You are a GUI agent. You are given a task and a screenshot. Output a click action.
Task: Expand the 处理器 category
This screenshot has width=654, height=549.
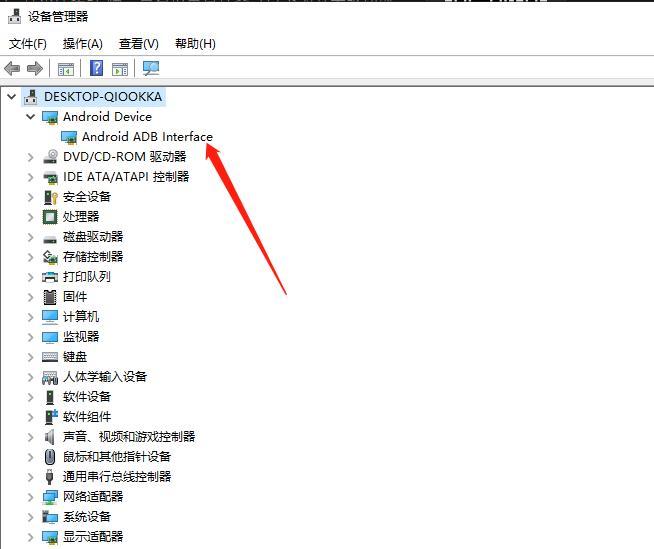30,217
